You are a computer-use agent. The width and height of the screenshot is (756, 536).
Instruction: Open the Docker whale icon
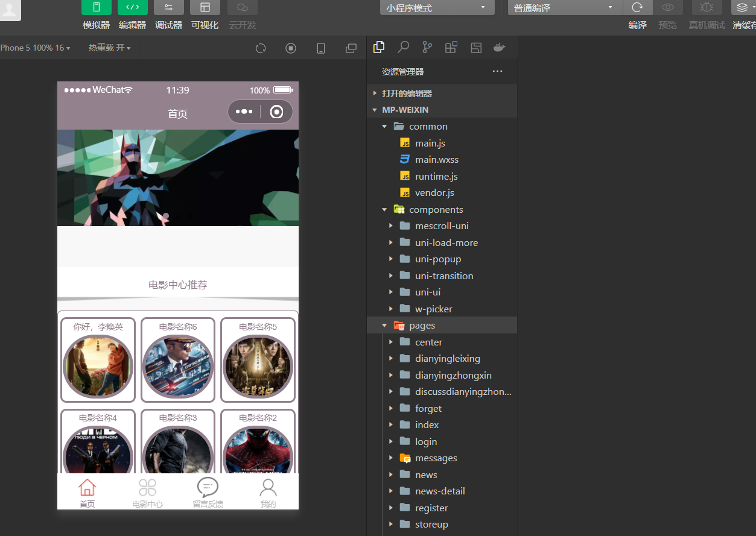point(500,48)
